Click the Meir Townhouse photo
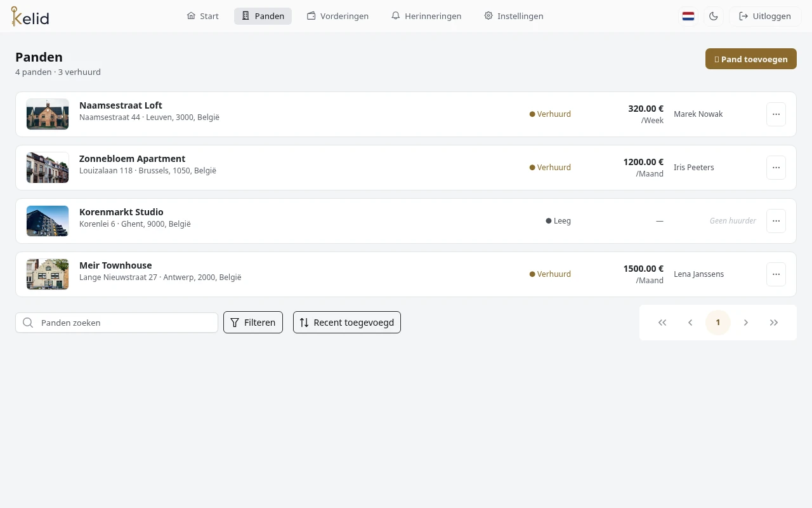 coord(48,274)
